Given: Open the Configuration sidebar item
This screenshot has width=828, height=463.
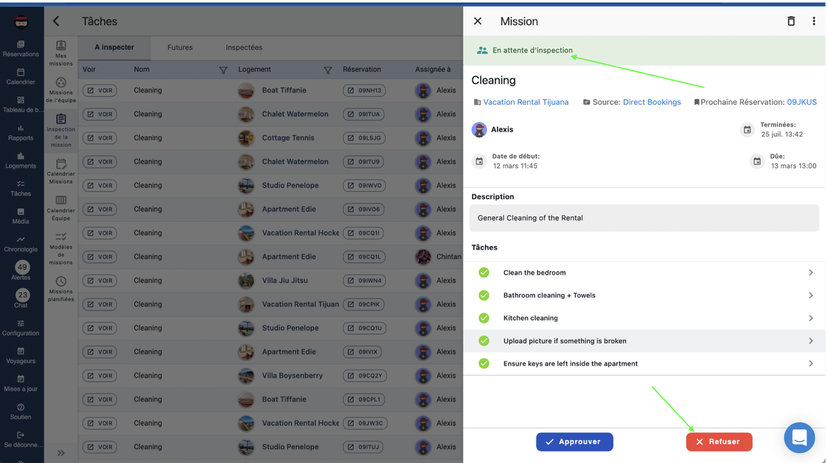Looking at the screenshot, I should pos(21,328).
